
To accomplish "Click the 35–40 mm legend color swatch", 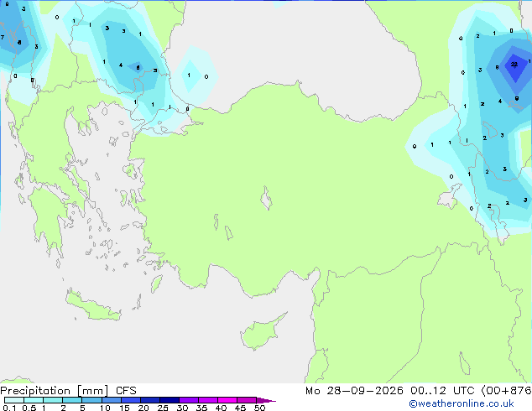I will click(x=208, y=400).
